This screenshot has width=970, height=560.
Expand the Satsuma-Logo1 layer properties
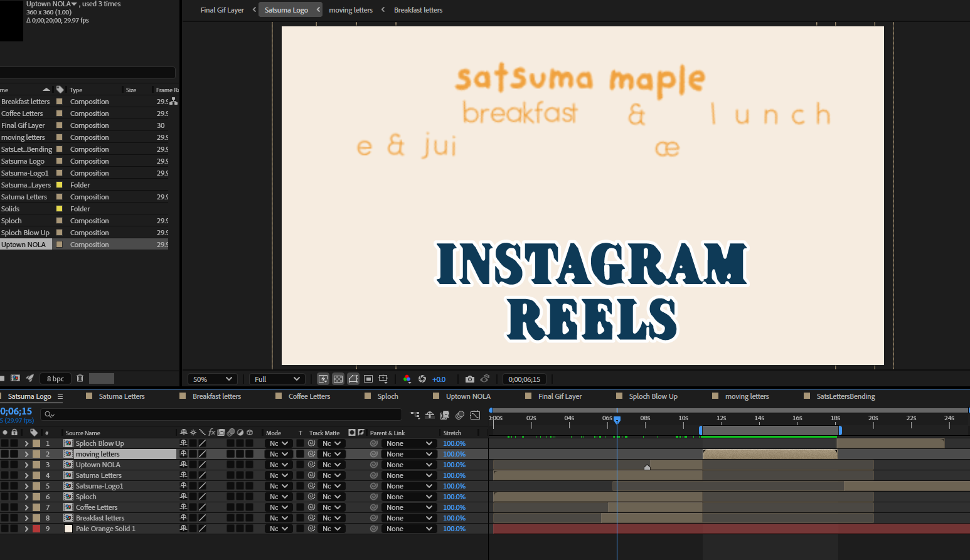point(26,486)
